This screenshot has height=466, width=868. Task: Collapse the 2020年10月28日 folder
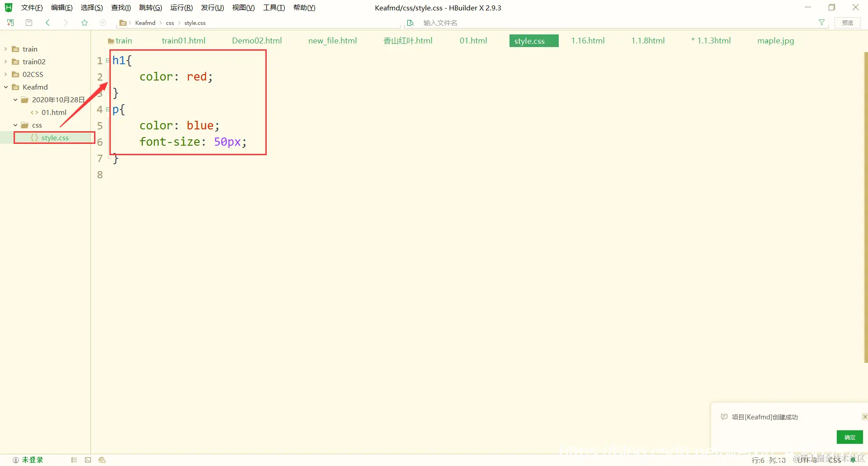[15, 100]
